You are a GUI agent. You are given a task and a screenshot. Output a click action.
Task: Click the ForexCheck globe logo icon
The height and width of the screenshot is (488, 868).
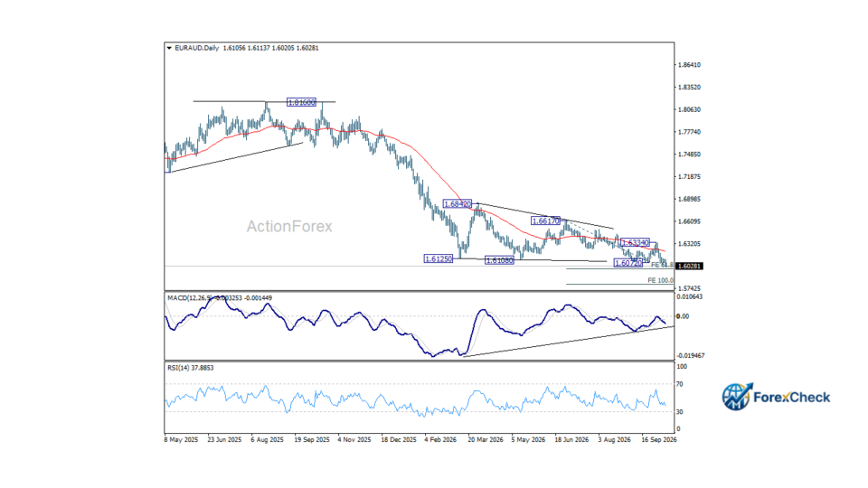click(737, 397)
